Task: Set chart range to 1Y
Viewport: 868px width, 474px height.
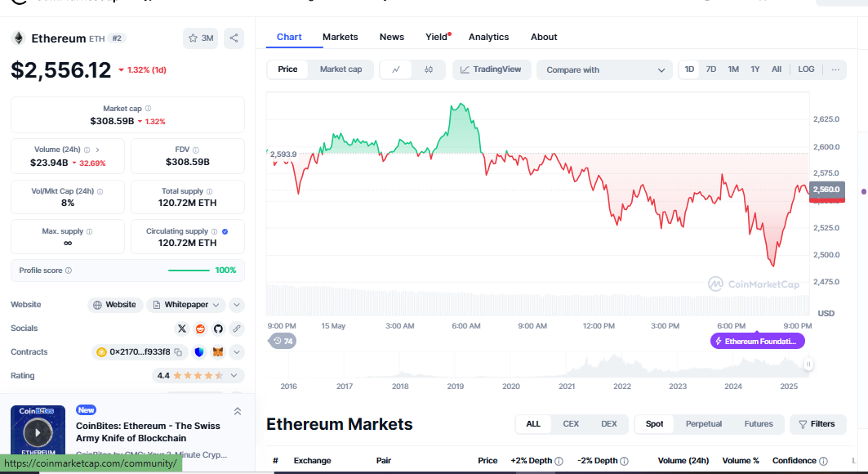Action: (x=755, y=69)
